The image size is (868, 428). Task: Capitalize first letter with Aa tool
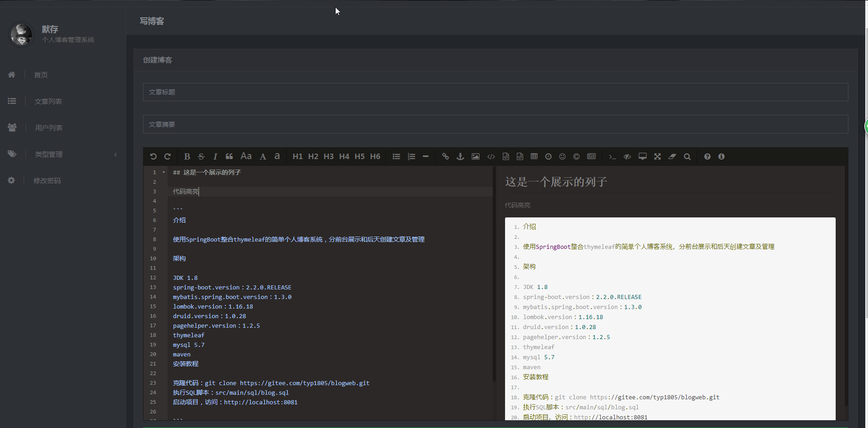[x=246, y=156]
